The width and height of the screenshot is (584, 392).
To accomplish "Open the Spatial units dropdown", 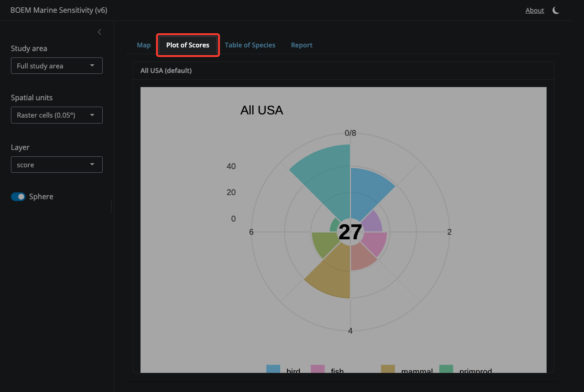I will [x=57, y=115].
